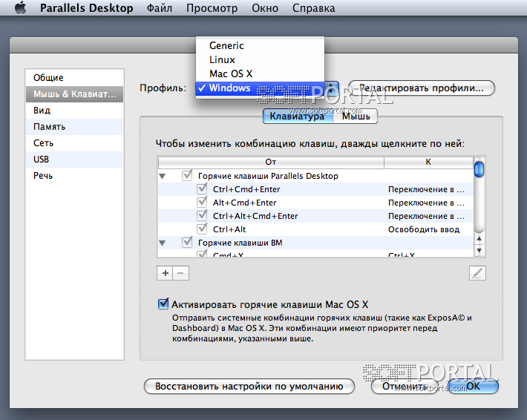Choose Mac OS X in the profile list
Viewport: 527px width, 420px height.
[x=260, y=73]
